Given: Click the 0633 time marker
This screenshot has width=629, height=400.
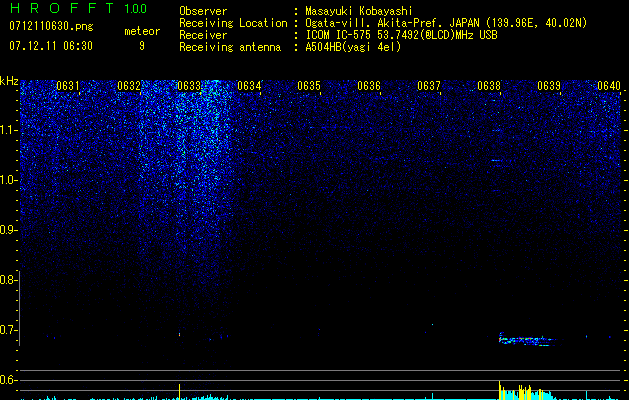Looking at the screenshot, I should (x=189, y=86).
